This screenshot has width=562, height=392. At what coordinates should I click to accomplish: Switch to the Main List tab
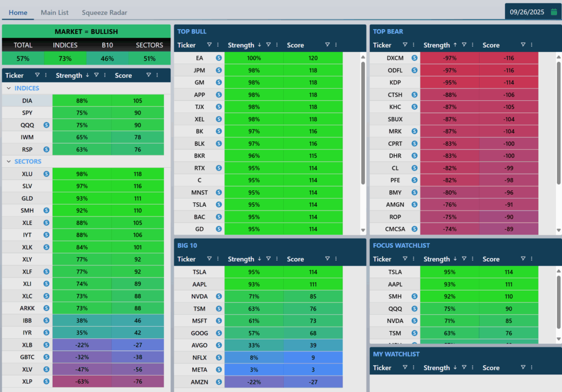(54, 12)
